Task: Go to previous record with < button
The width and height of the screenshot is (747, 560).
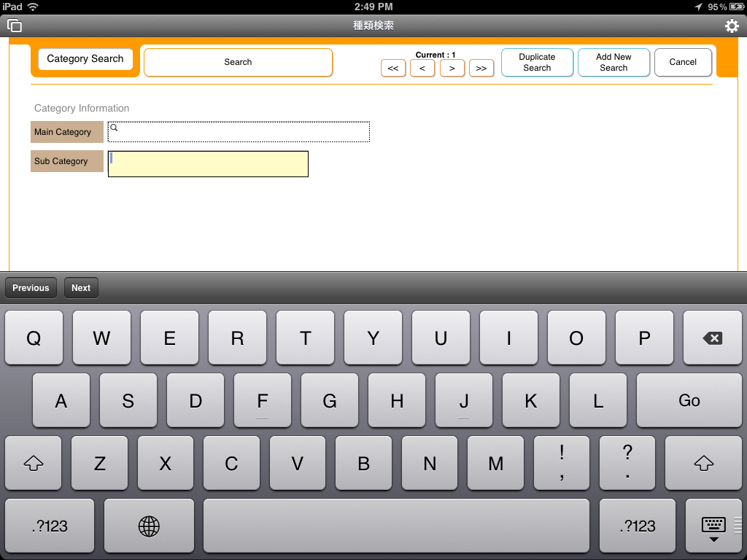Action: coord(422,69)
